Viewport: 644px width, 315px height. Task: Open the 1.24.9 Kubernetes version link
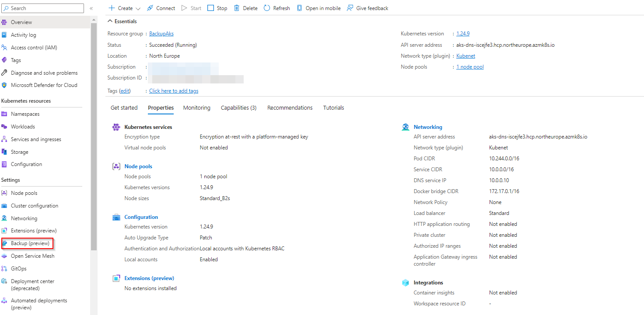point(463,34)
